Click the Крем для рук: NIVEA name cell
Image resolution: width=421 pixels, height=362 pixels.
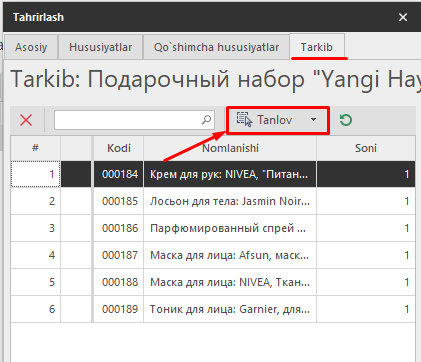(230, 174)
